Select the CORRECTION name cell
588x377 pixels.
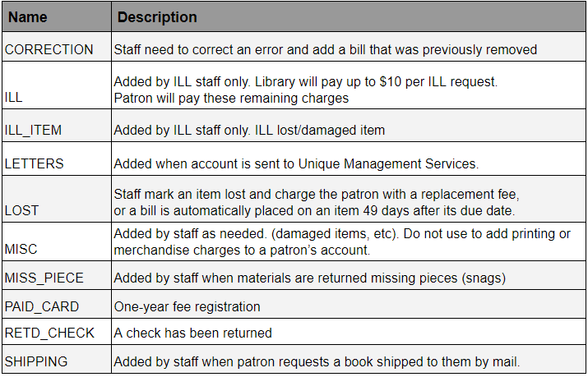pos(49,49)
